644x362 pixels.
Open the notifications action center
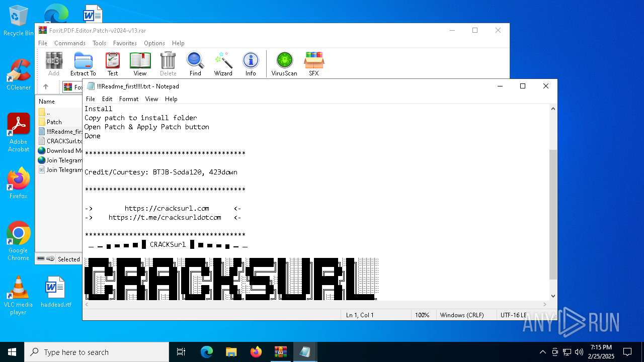coord(627,352)
